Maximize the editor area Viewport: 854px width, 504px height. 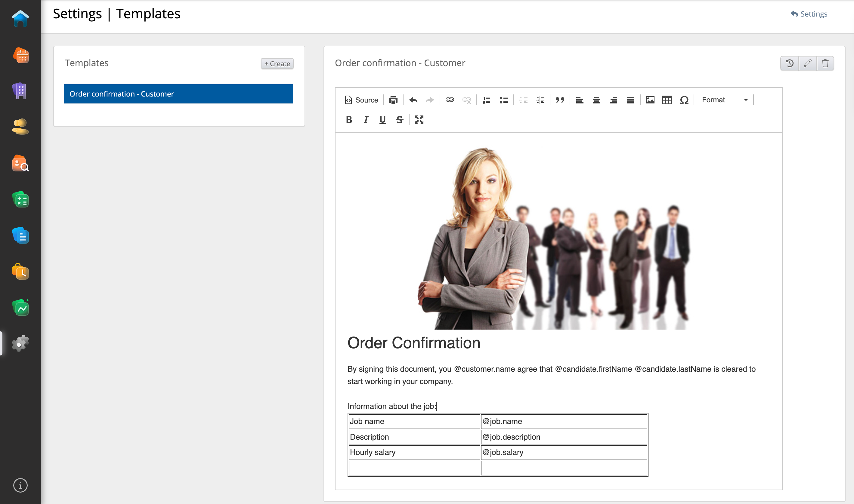(x=419, y=120)
